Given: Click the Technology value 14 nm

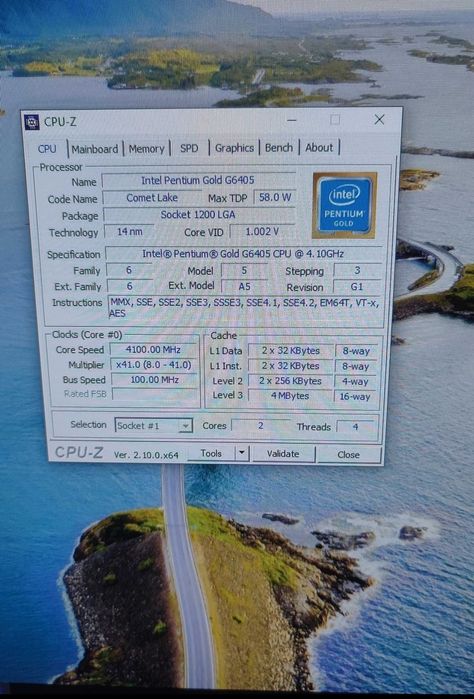Looking at the screenshot, I should (x=130, y=231).
